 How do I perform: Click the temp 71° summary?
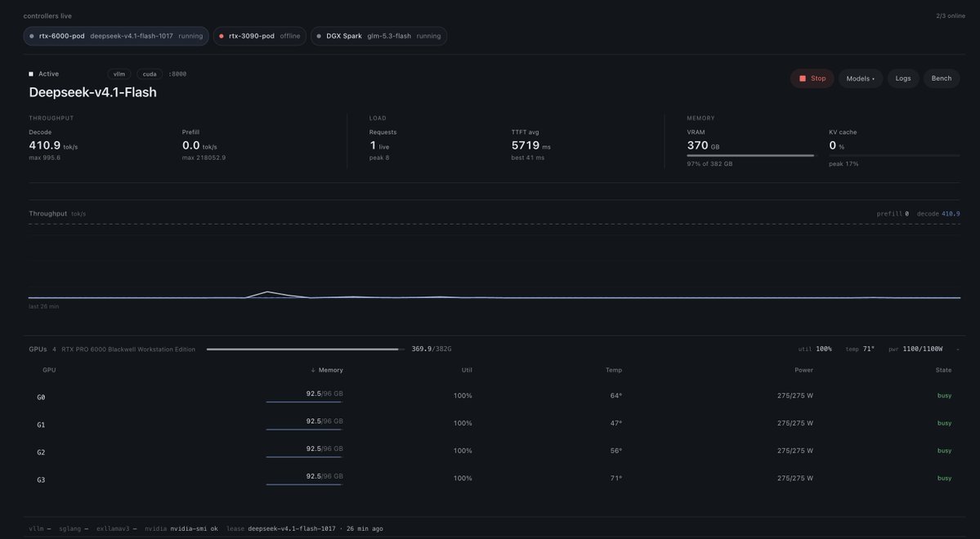860,350
